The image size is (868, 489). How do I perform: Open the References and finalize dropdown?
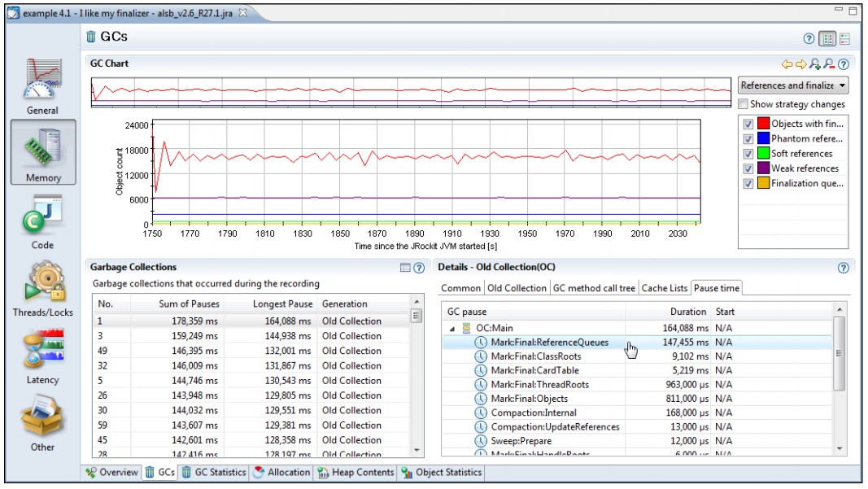(x=792, y=85)
